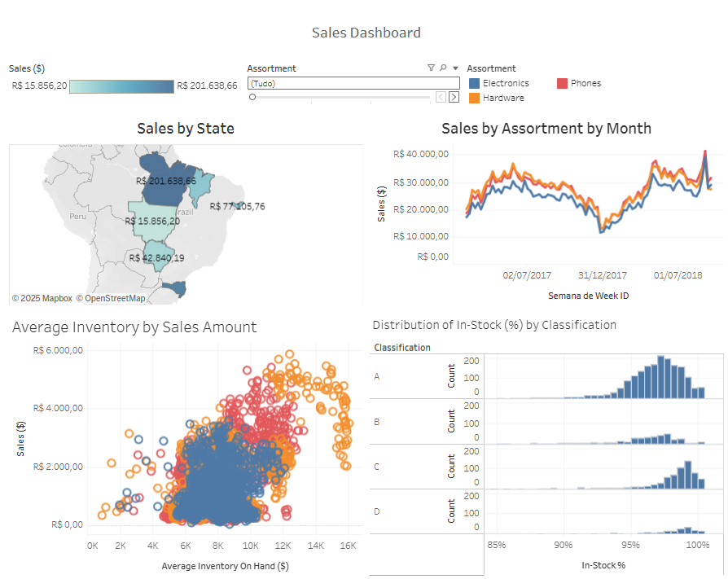Screen dimensions: 728x579
Task: Click the previous value arrow on Assortment slider
Action: tap(441, 97)
